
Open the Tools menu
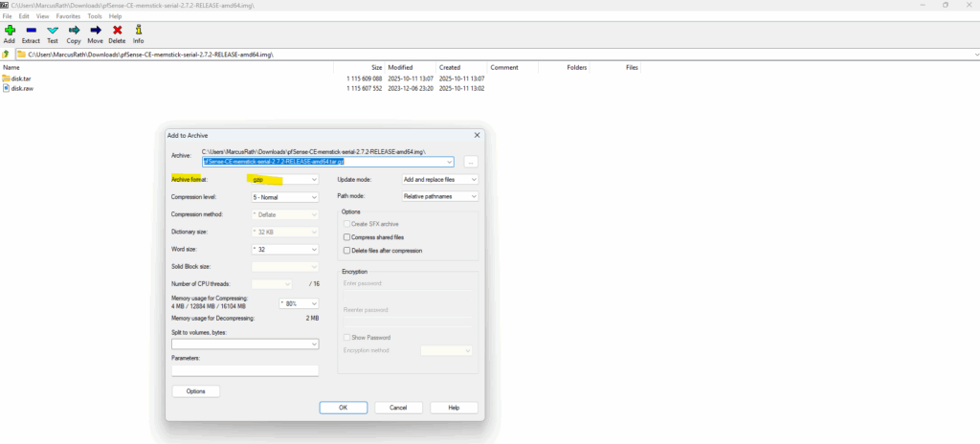click(x=95, y=16)
